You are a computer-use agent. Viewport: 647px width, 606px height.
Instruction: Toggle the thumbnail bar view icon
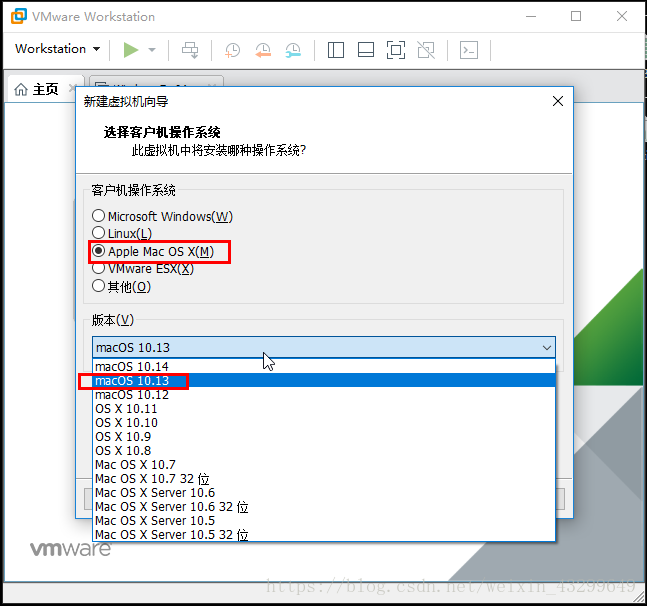(x=366, y=50)
